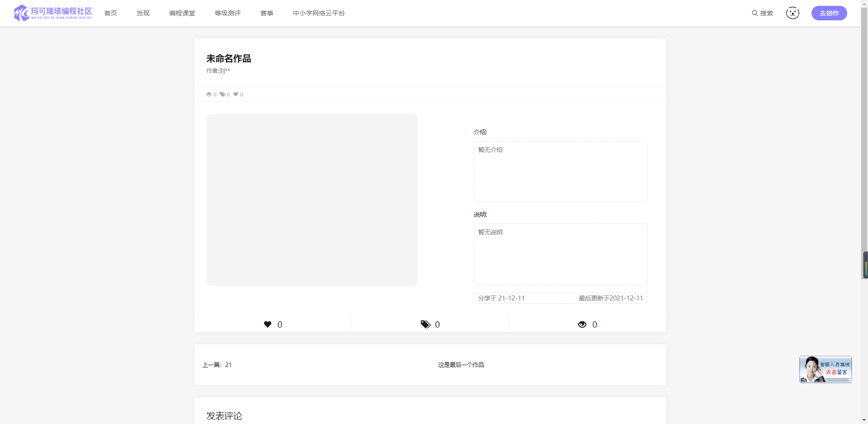This screenshot has height=424, width=868.
Task: Open the 赛事 navigation item
Action: [267, 13]
